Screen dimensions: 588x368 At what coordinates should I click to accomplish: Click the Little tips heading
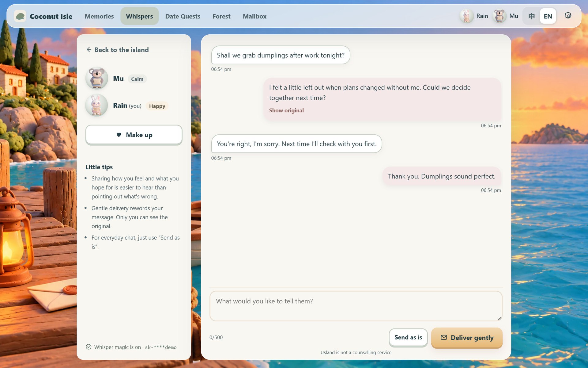99,167
